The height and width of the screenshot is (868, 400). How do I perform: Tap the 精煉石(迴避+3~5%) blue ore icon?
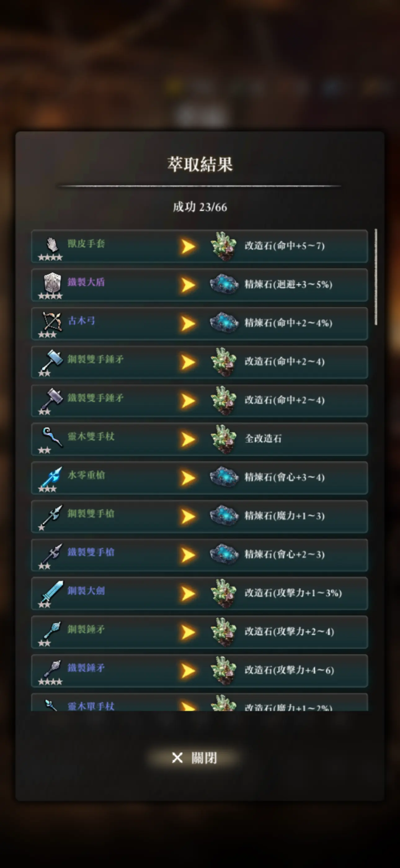(x=224, y=284)
